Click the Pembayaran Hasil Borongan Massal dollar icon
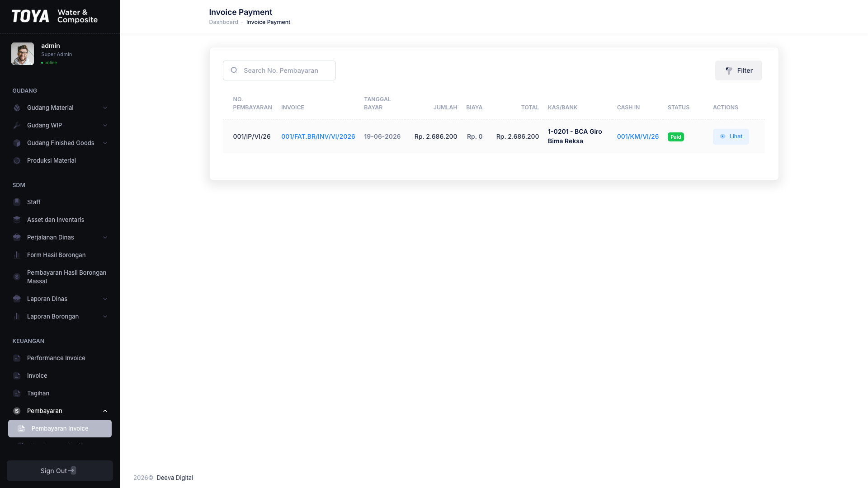Viewport: 868px width, 488px height. point(17,277)
